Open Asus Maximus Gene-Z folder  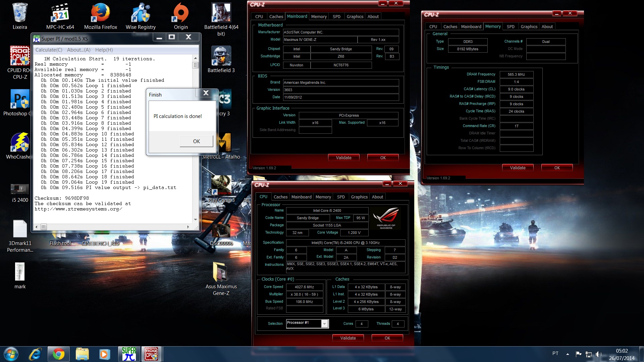[x=221, y=279]
